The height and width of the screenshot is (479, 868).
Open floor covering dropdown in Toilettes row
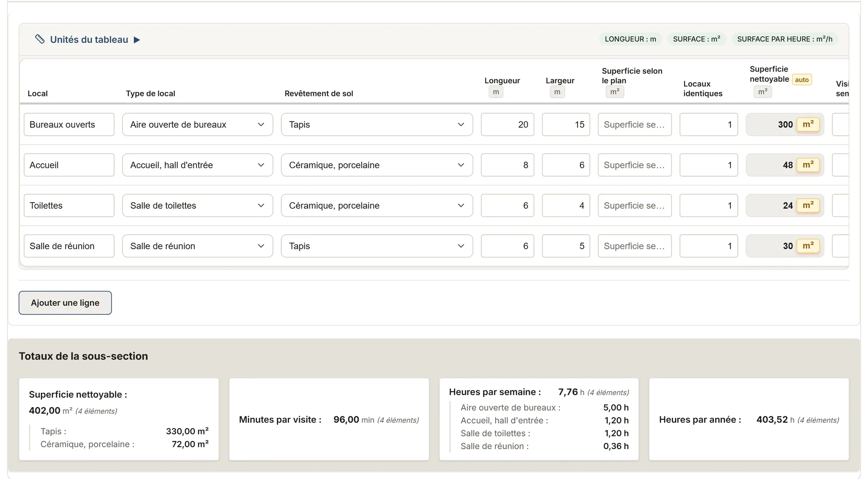coord(377,206)
